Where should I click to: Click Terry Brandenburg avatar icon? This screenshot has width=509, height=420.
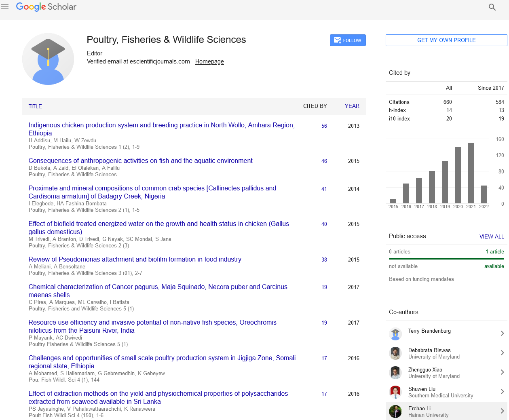tap(395, 334)
